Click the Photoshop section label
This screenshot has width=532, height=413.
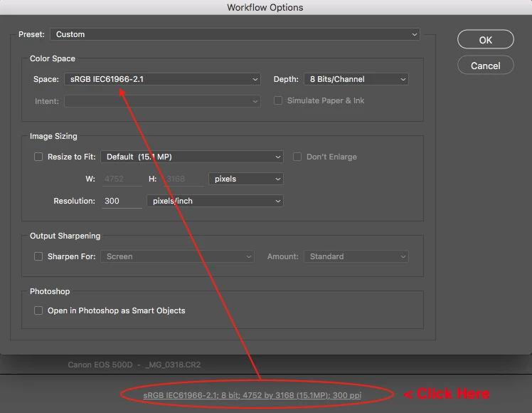pyautogui.click(x=50, y=291)
